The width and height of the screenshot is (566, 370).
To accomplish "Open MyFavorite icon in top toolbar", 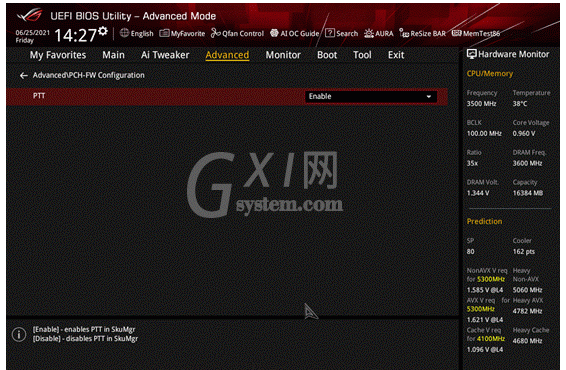I will click(x=164, y=33).
